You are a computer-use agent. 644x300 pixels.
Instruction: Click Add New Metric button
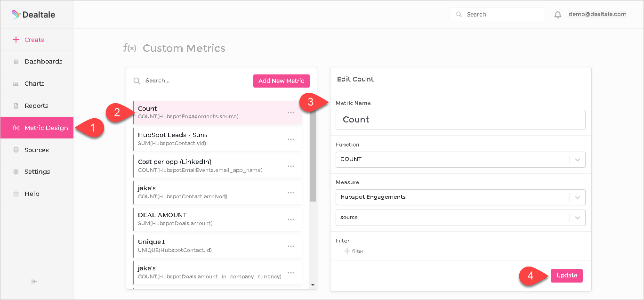coord(282,81)
